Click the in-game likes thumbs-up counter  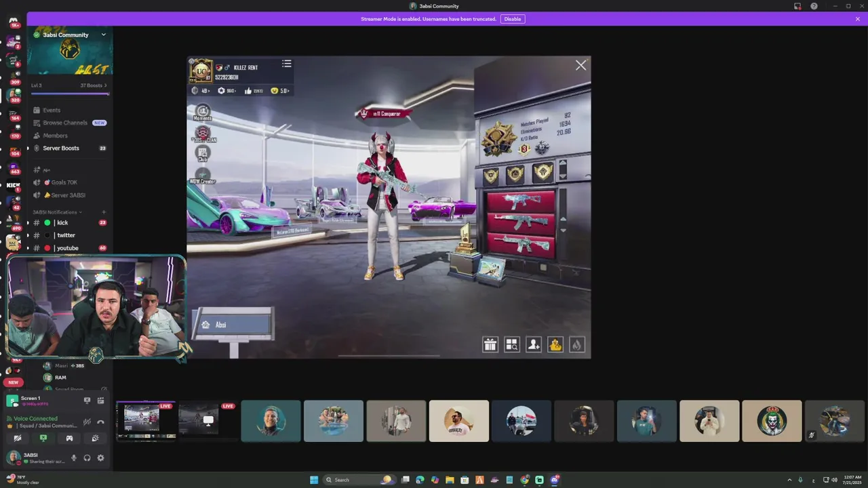coord(254,91)
